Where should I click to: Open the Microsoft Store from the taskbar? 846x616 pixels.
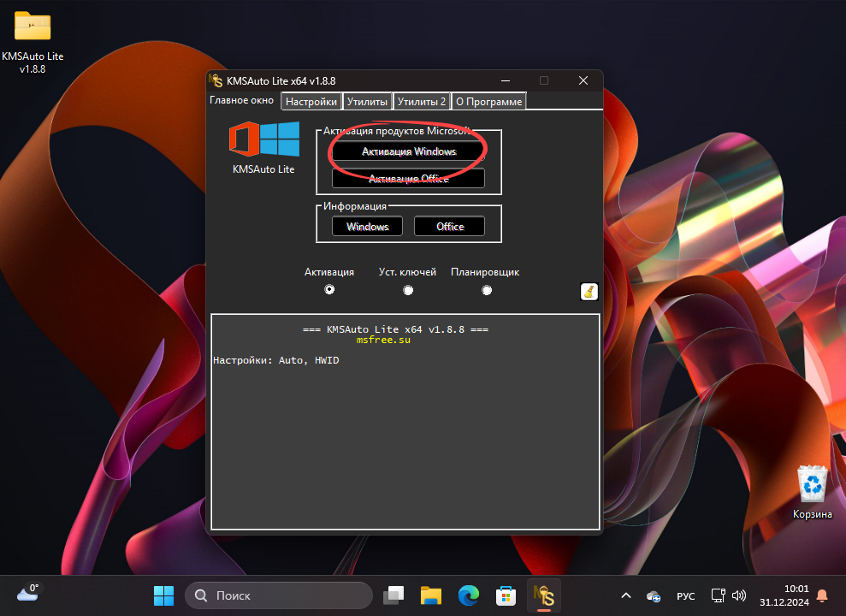click(x=506, y=595)
